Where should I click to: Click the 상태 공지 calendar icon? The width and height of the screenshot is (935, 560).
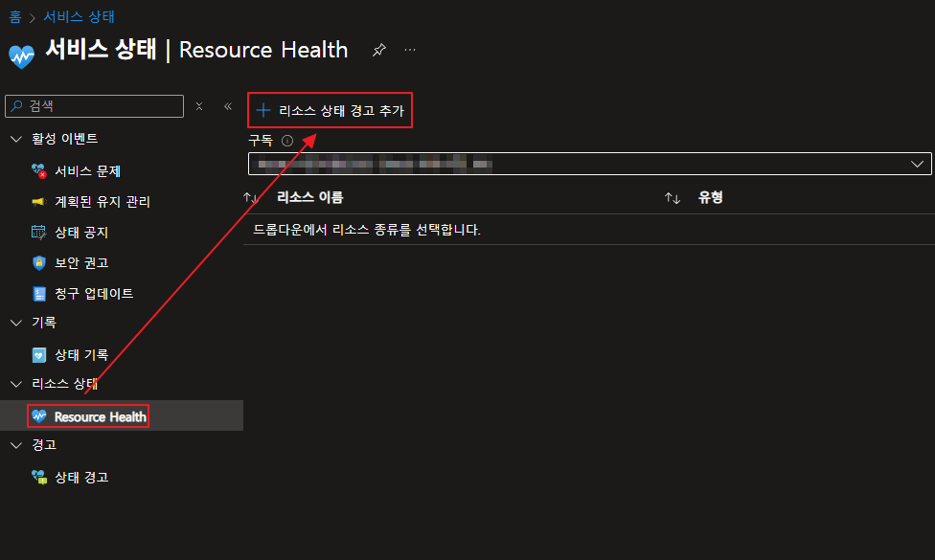[x=38, y=233]
